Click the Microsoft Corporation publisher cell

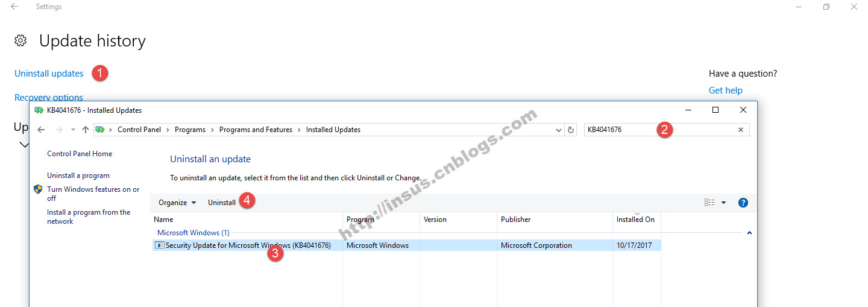[x=536, y=245]
